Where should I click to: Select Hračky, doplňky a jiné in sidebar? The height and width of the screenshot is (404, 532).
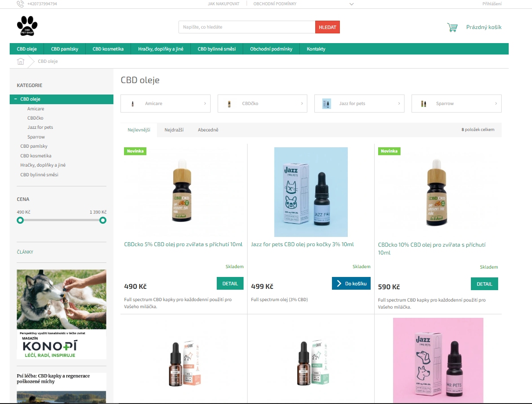pos(43,165)
